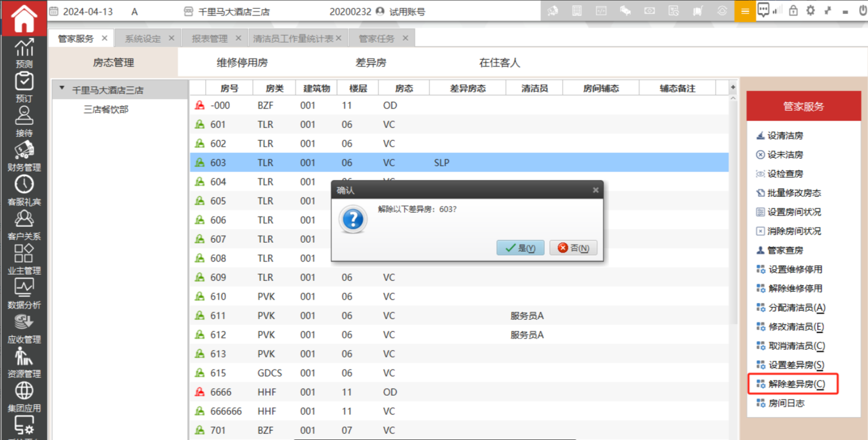
Task: Close the 系统设定 tab
Action: coord(171,38)
